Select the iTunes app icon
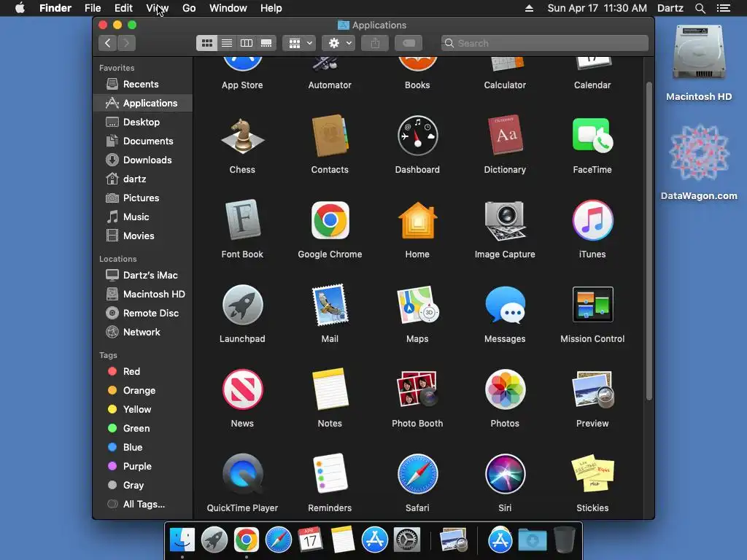Screen dimensions: 747x560 pyautogui.click(x=592, y=220)
